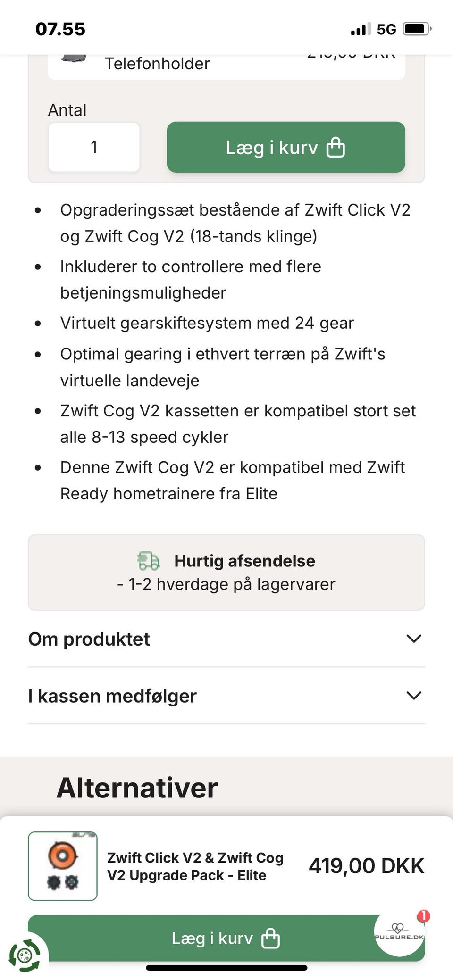453x980 pixels.
Task: Tap the shopping bag icon in top Læg i kurv
Action: (x=336, y=147)
